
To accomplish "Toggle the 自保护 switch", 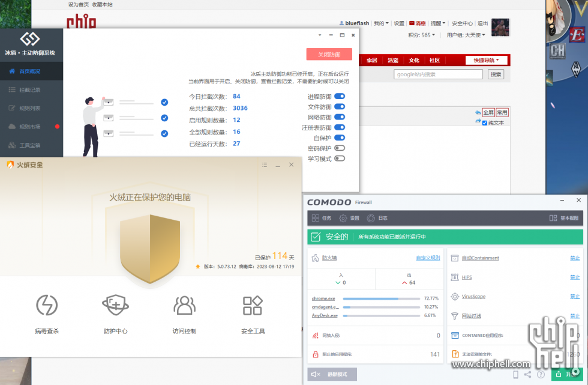I will click(x=340, y=138).
